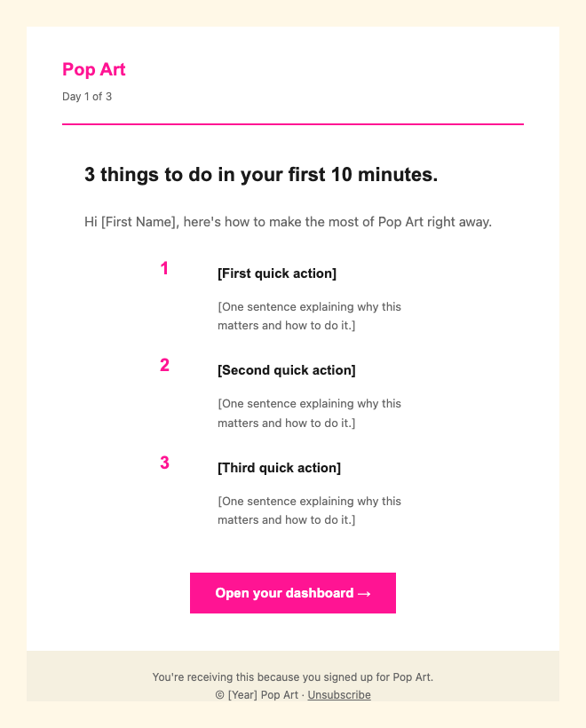This screenshot has width=586, height=728.
Task: Click the description under Second quick action
Action: pyautogui.click(x=309, y=413)
